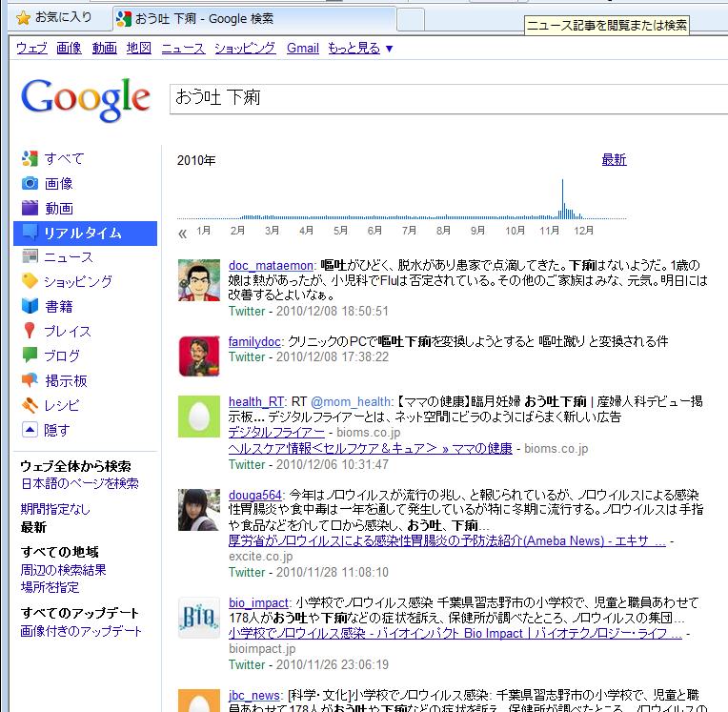Open 画像 in the top navigation bar
728x712 pixels.
69,48
